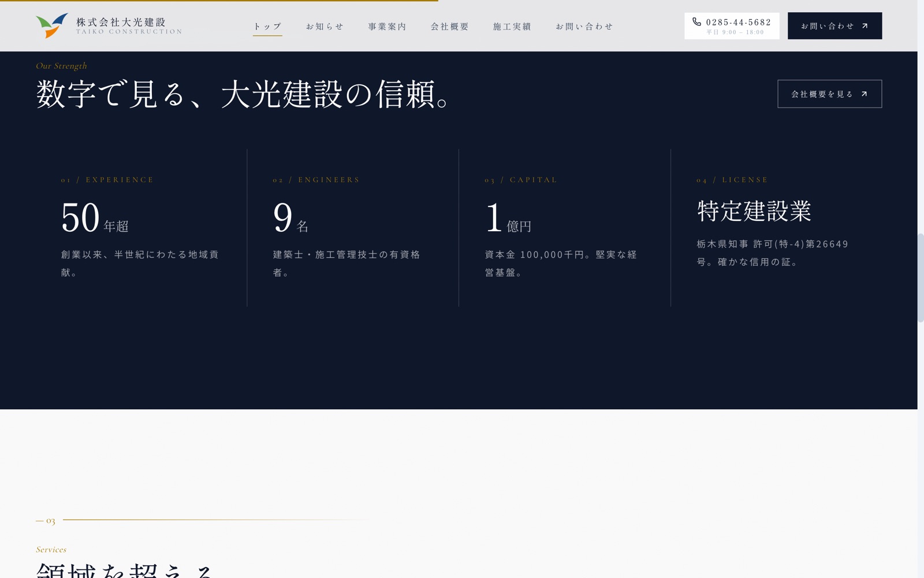Click the phone handset icon
Screen dimensions: 924x578
(696, 22)
